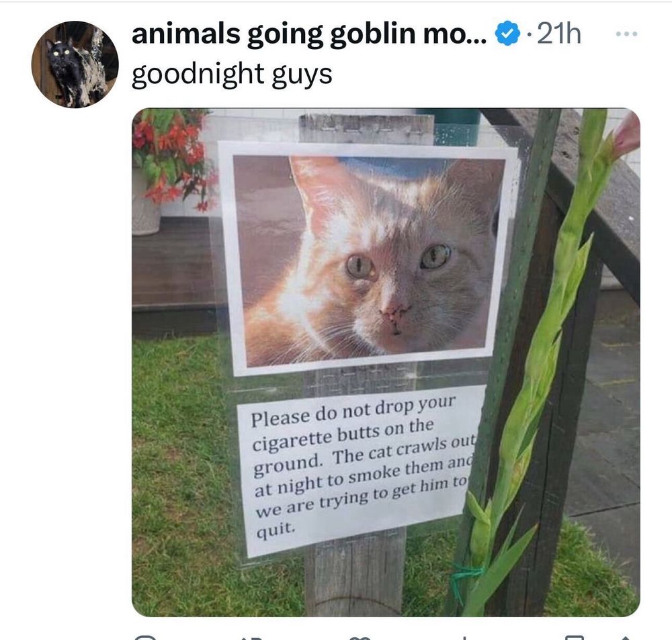Click the blue verified checkmark badge
The height and width of the screenshot is (640, 672).
pos(507,35)
